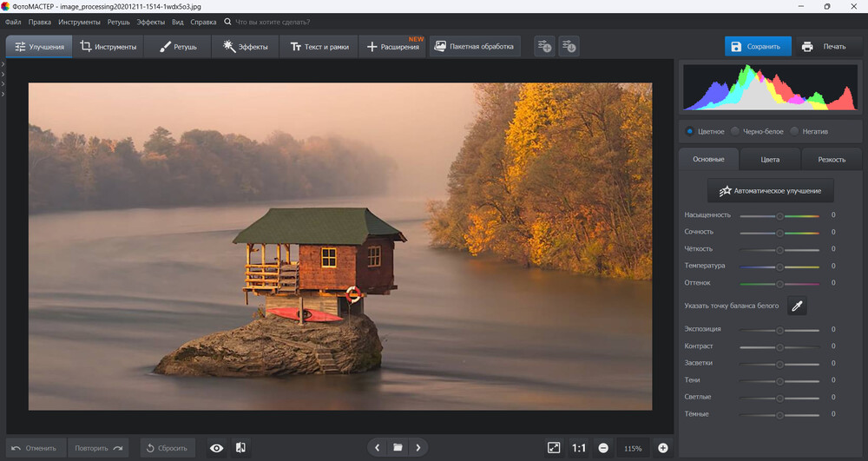Click the Сохранить button

click(x=758, y=47)
